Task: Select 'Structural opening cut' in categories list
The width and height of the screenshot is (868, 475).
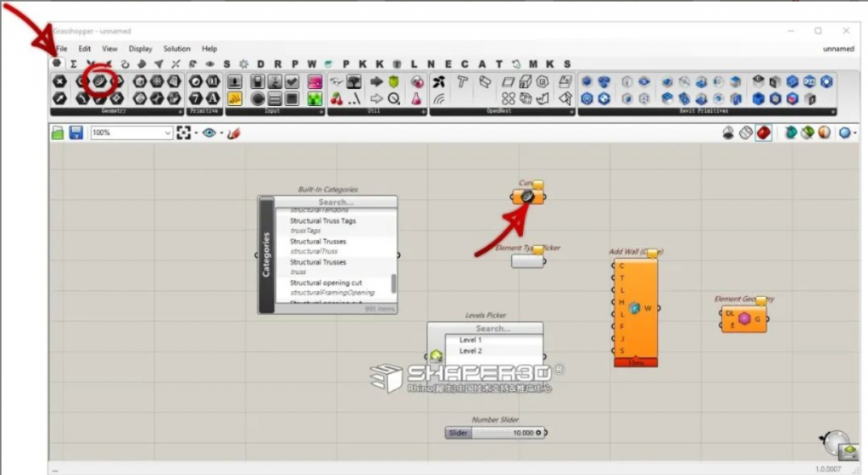Action: [326, 282]
